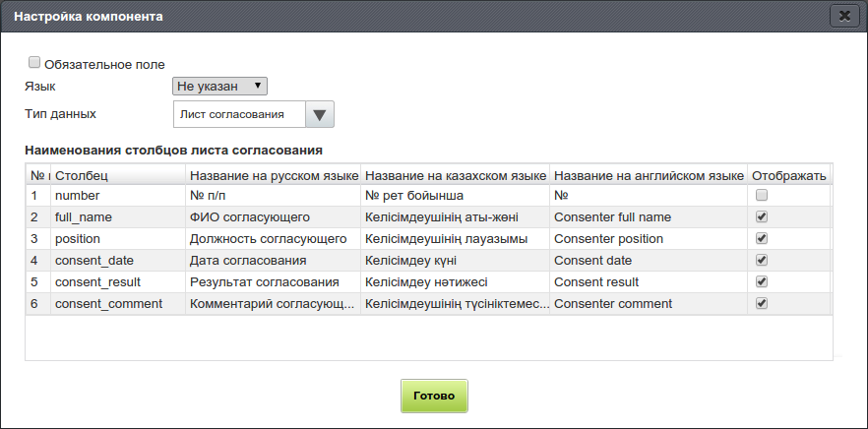Click the Consenter comment cell

coord(649,303)
